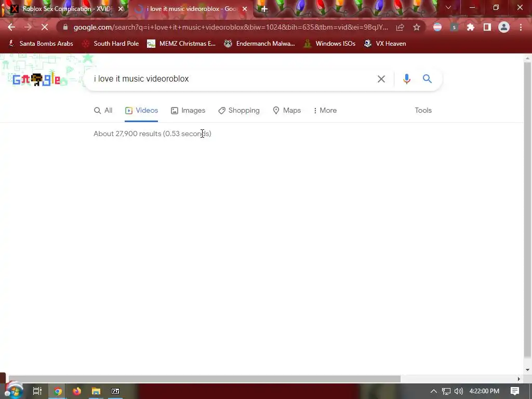Open the Chrome profile avatar

tap(504, 27)
